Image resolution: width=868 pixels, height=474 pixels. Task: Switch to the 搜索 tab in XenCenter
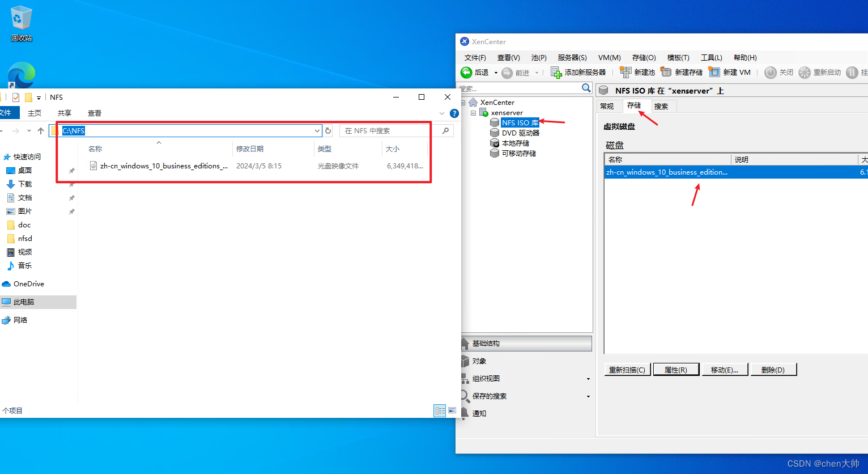pos(661,106)
